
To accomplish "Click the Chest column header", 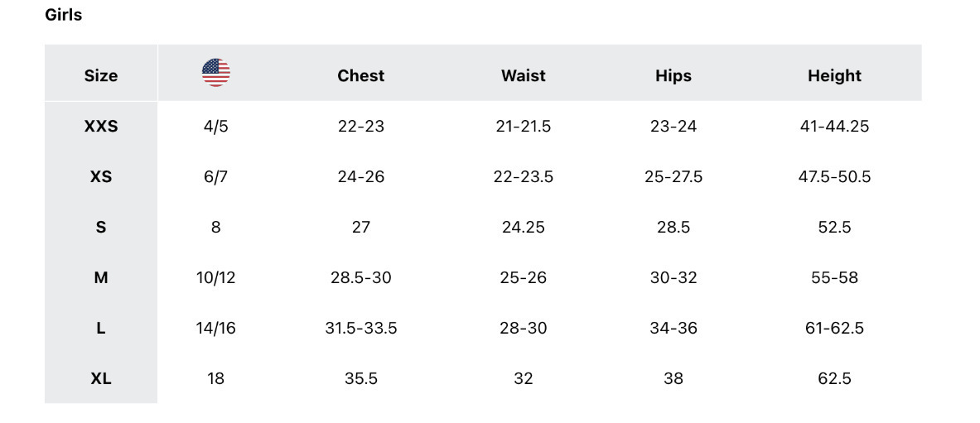I will [x=360, y=75].
